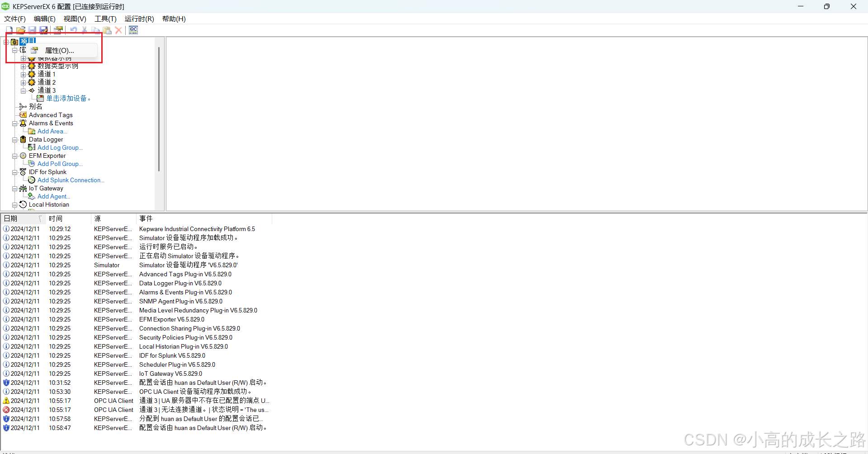Expand the 通道 1 tree node
The width and height of the screenshot is (868, 454).
tap(23, 75)
